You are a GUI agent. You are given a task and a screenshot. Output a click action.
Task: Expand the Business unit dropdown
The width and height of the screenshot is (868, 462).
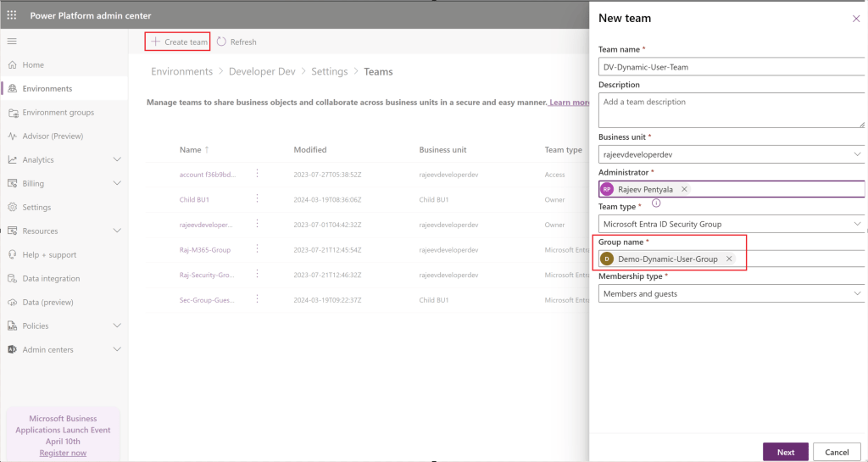click(x=856, y=154)
